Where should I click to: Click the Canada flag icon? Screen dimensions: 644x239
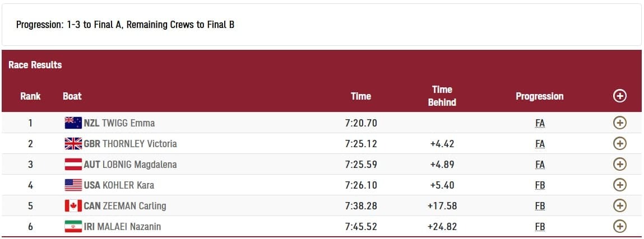click(73, 206)
